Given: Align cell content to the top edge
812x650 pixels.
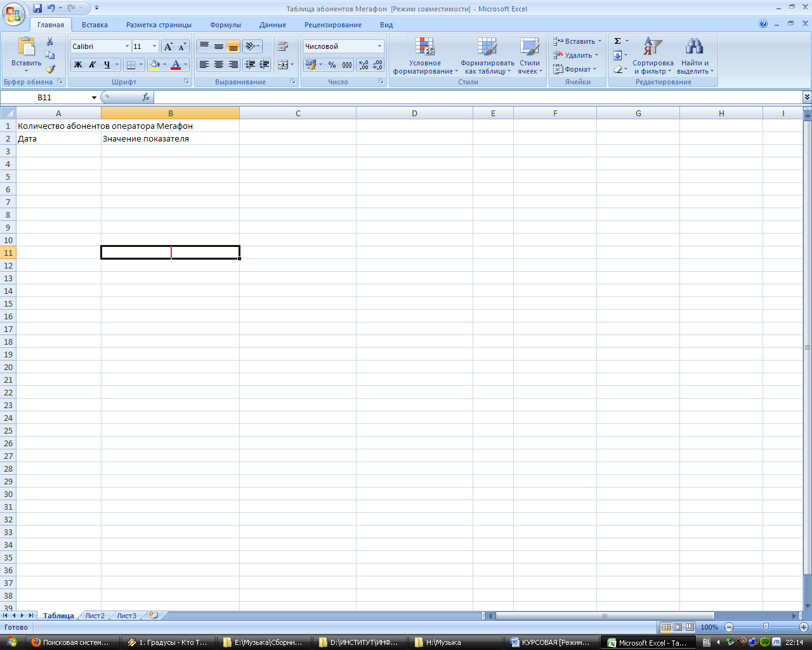Looking at the screenshot, I should tap(204, 46).
